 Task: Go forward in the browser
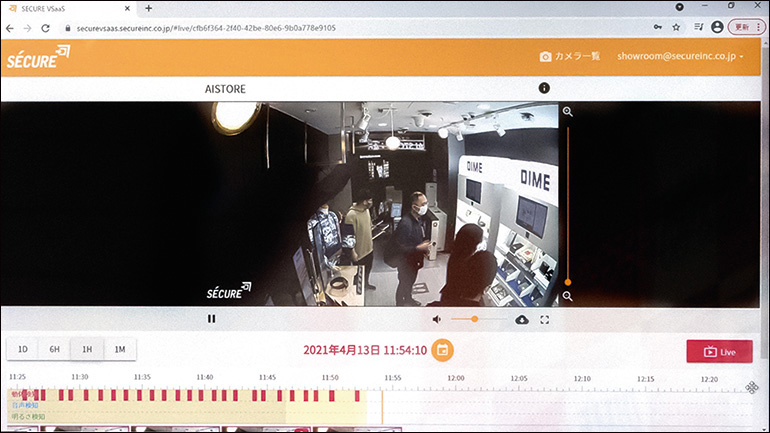tap(28, 28)
